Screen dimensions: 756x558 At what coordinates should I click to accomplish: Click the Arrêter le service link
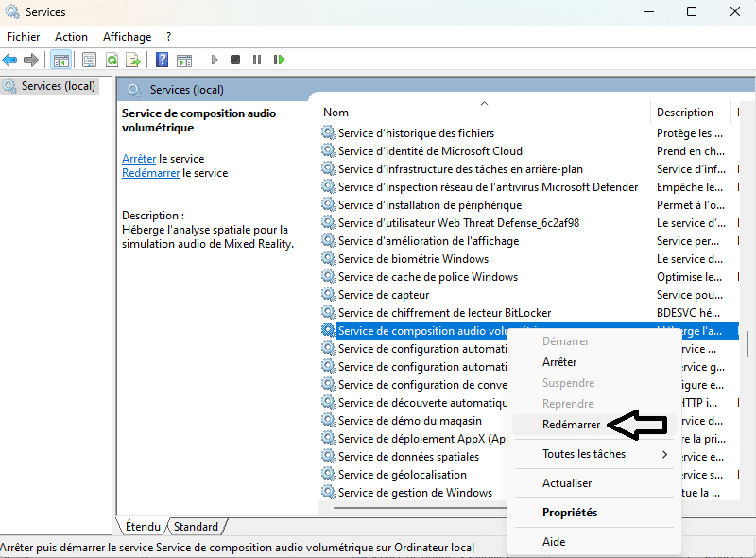[x=139, y=159]
